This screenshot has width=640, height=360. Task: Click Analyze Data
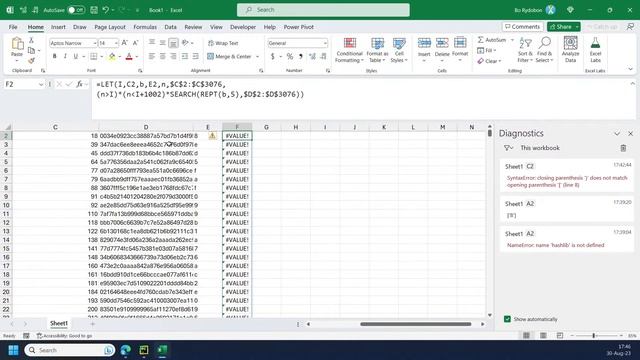(570, 49)
